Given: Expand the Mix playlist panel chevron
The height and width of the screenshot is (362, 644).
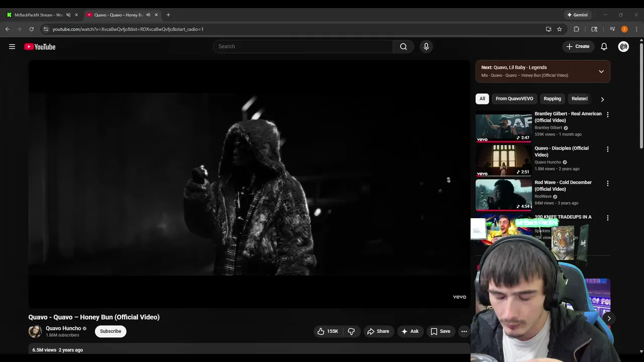Looking at the screenshot, I should pos(601,71).
